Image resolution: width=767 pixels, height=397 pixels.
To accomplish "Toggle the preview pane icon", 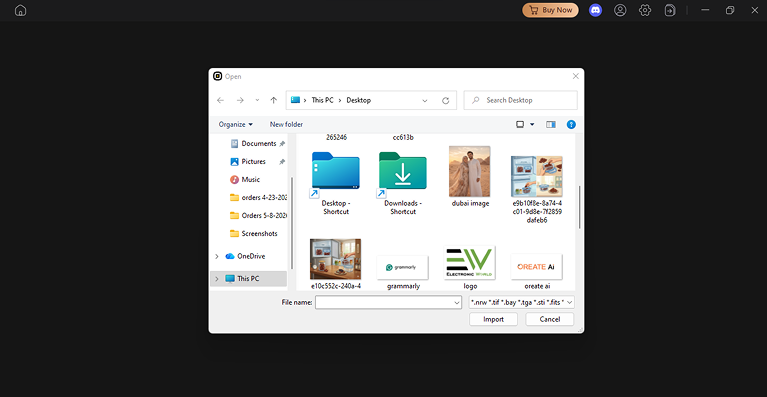I will tap(551, 125).
